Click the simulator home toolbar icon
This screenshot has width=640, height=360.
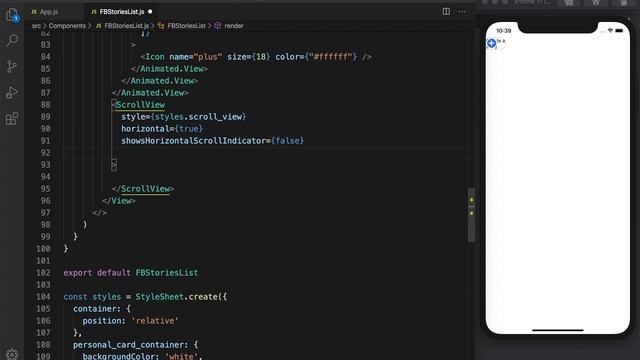point(596,3)
